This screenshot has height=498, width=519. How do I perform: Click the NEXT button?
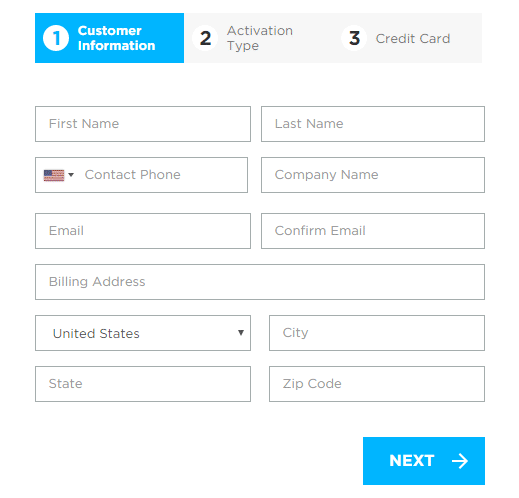(424, 461)
